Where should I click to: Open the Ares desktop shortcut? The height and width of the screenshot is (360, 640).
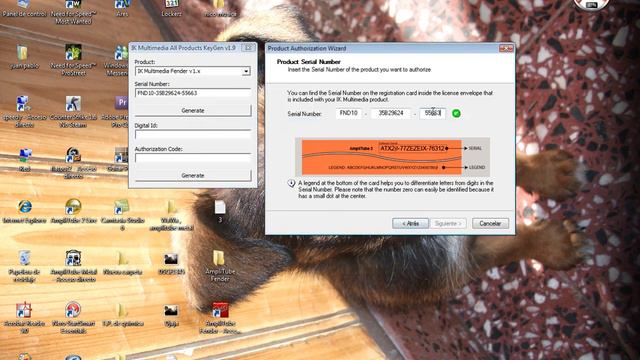pyautogui.click(x=122, y=4)
